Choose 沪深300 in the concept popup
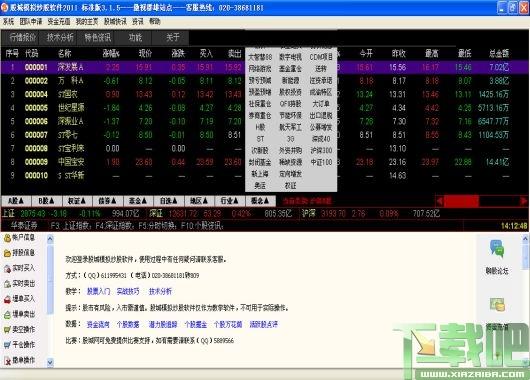Screen dimensions: 530x380 pos(321,150)
